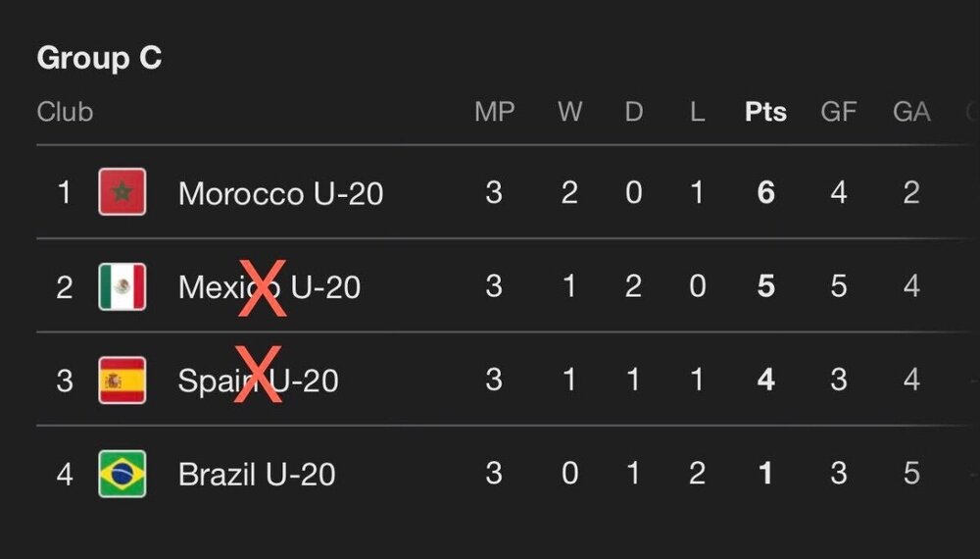Click the L column header

coord(697,112)
